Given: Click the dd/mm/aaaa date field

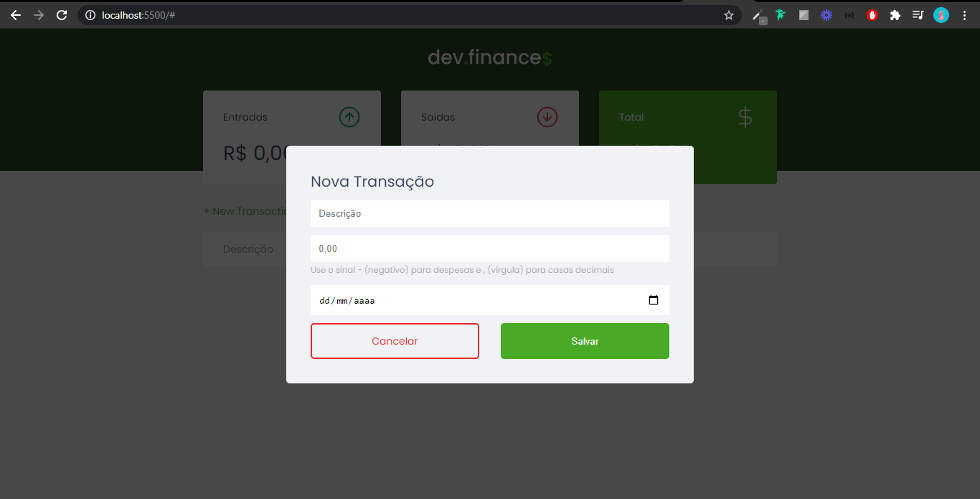Looking at the screenshot, I should (x=490, y=300).
